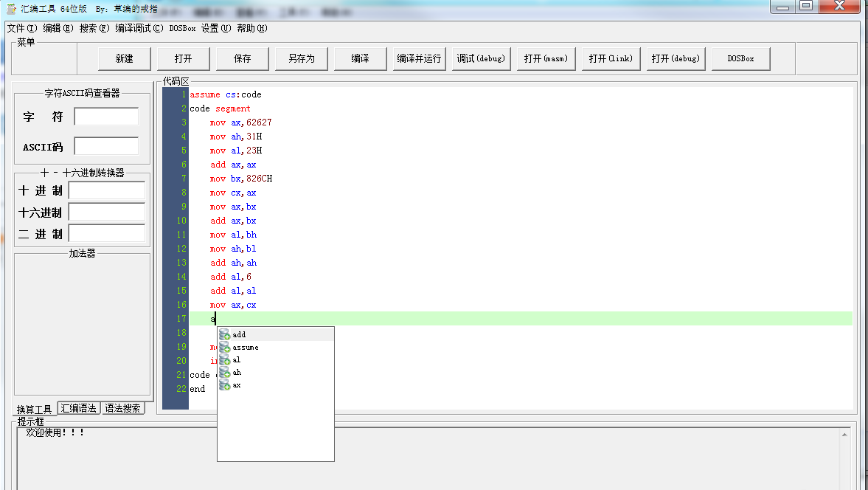Select 'add' autocomplete suggestion
This screenshot has height=490, width=868.
point(239,335)
